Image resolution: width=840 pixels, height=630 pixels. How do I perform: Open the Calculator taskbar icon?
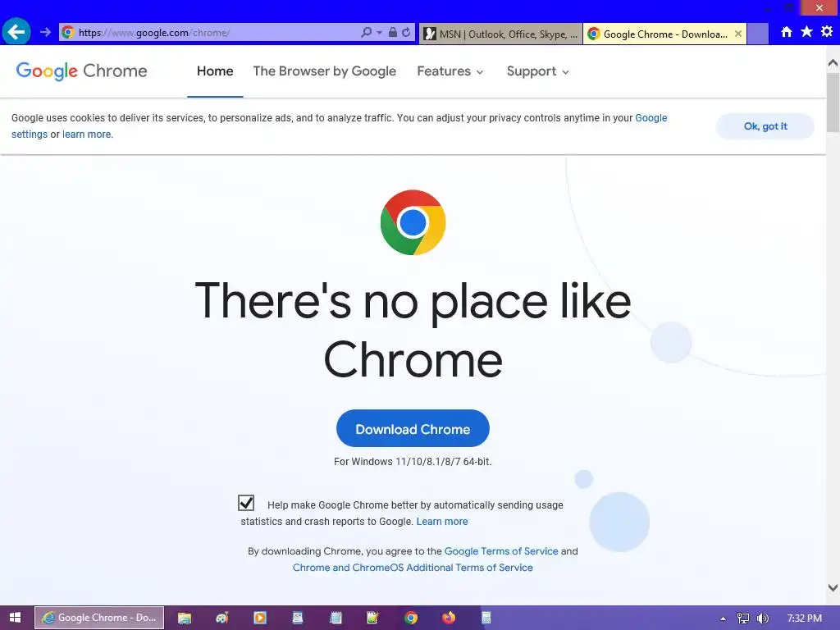486,618
